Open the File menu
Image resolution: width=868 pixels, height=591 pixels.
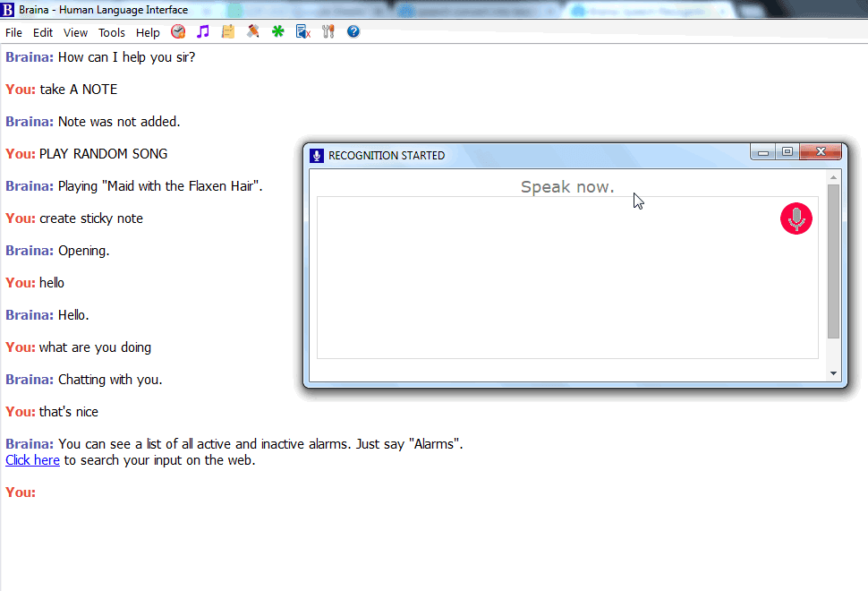pos(13,32)
